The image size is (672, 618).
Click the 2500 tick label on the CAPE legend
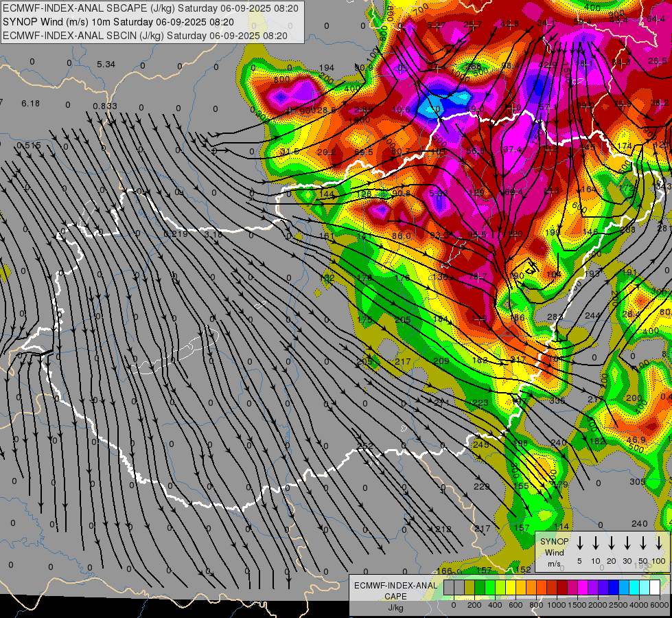coord(618,605)
